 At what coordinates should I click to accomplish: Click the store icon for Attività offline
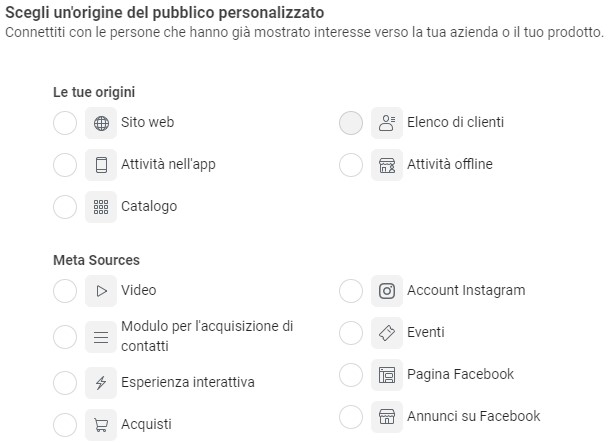(387, 165)
